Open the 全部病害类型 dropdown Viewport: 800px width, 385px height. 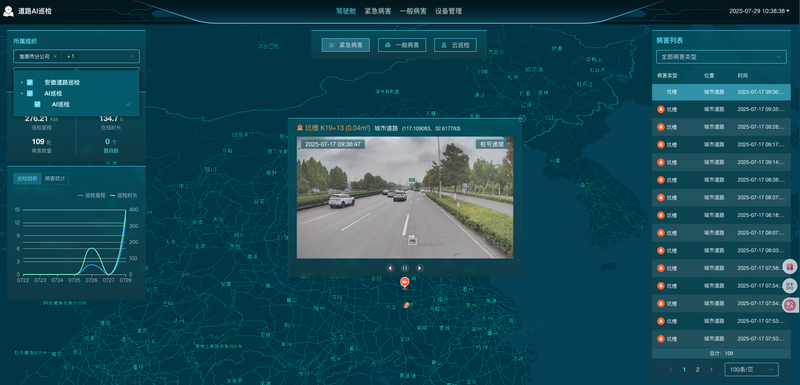click(721, 57)
